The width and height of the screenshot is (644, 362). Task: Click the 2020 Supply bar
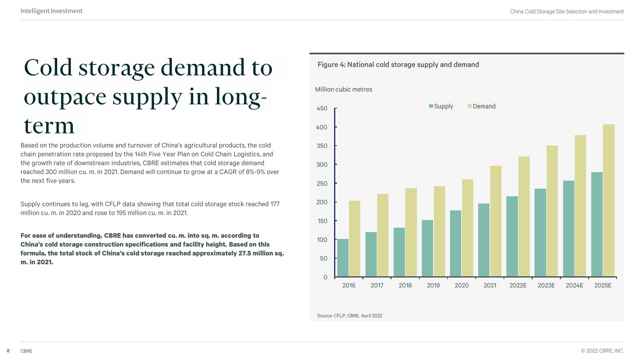[456, 243]
